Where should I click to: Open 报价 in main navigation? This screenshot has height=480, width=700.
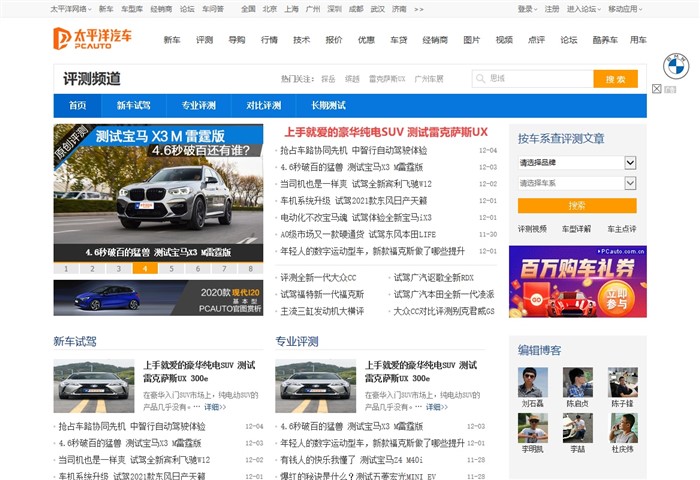tap(333, 40)
